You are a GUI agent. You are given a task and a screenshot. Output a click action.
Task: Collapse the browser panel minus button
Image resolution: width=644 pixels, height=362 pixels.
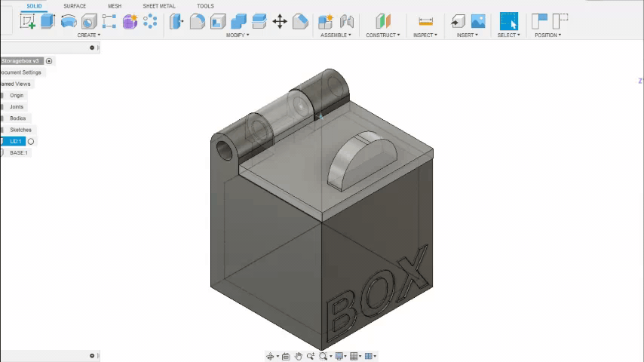pyautogui.click(x=92, y=48)
